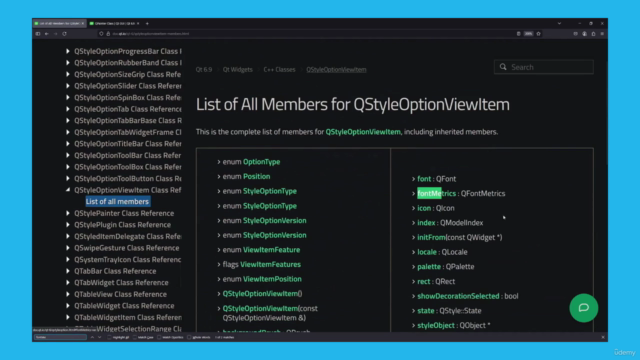640x360 pixels.
Task: Close the QPainter Class tab
Action: [x=138, y=24]
